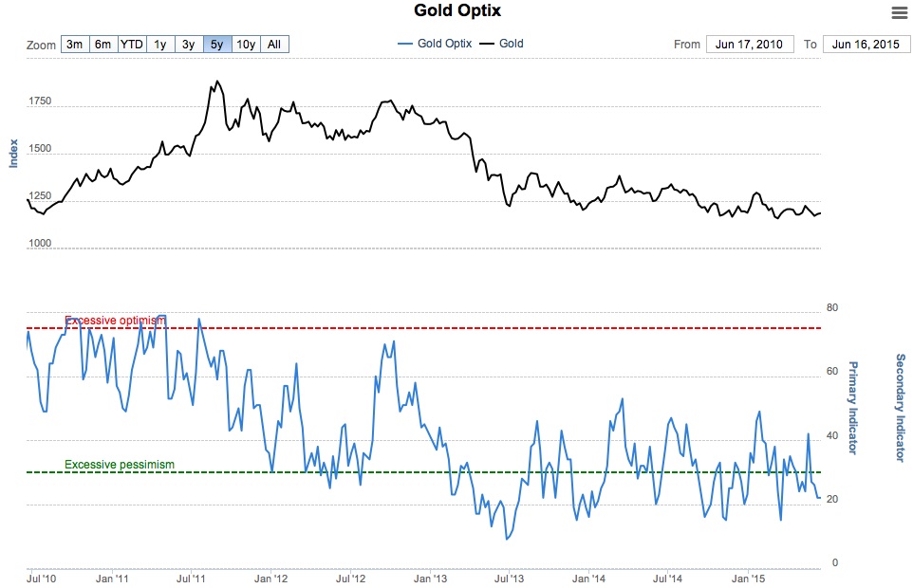Click the Secondary Indicator axis title
The image size is (913, 588).
[901, 408]
